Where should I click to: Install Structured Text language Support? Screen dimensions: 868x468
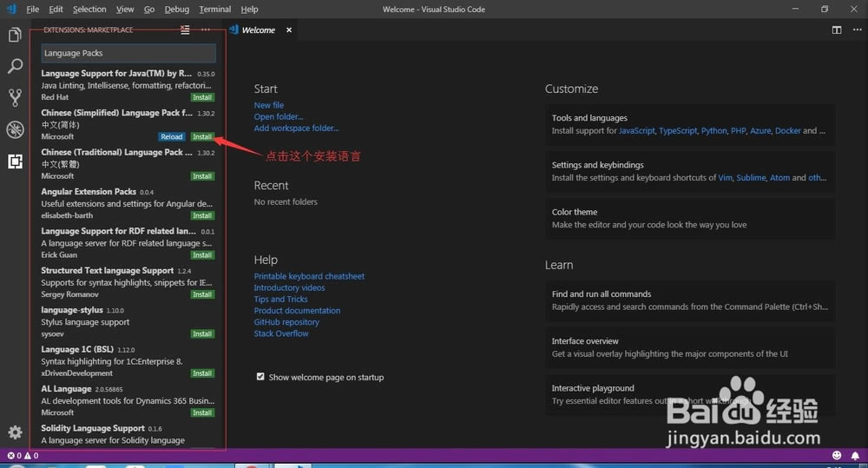(x=202, y=294)
